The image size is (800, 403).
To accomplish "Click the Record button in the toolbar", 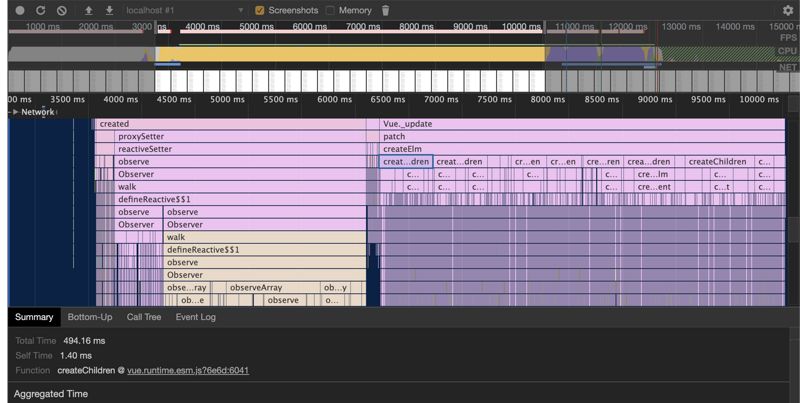I will [x=19, y=10].
